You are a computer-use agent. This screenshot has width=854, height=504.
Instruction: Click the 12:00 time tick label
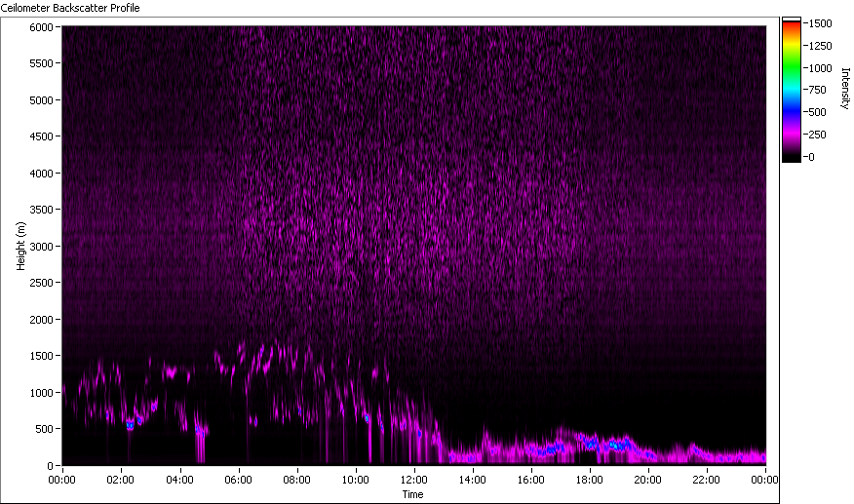pyautogui.click(x=414, y=480)
